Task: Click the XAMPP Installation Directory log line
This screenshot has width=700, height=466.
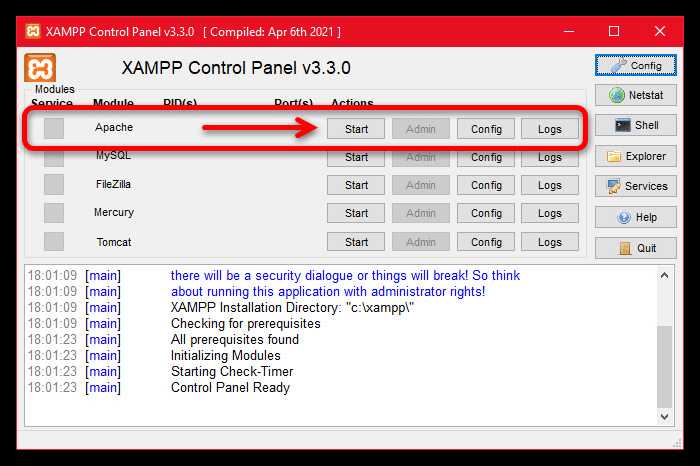Action: pyautogui.click(x=292, y=308)
